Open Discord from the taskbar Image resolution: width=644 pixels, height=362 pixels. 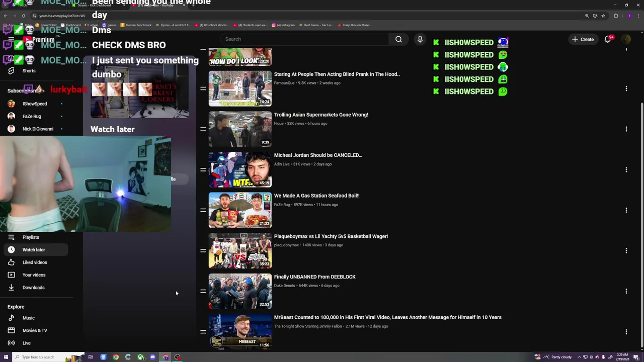point(153,357)
